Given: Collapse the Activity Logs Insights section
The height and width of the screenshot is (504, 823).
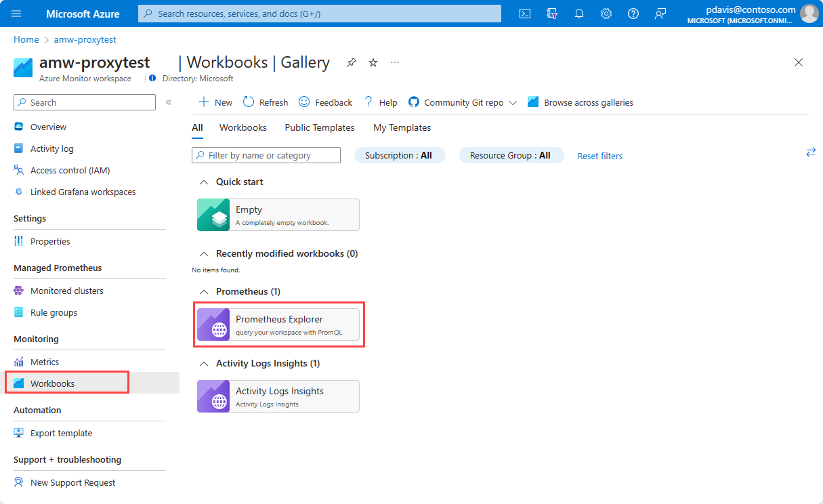Looking at the screenshot, I should 203,363.
